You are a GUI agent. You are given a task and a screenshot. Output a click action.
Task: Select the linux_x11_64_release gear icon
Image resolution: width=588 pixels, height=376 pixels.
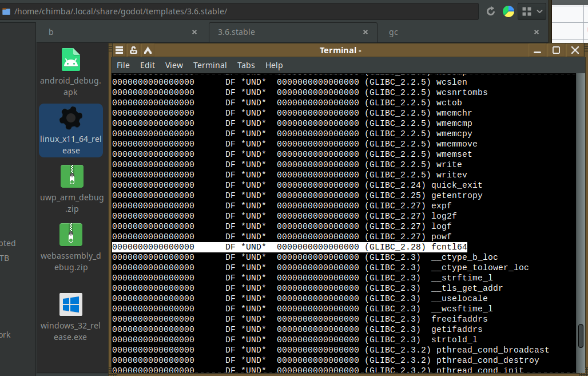pyautogui.click(x=71, y=119)
